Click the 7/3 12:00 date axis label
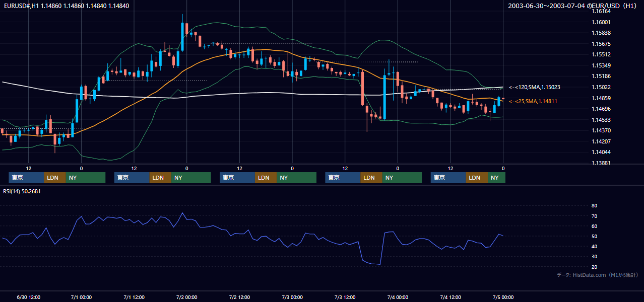644x302 pixels. [x=345, y=297]
